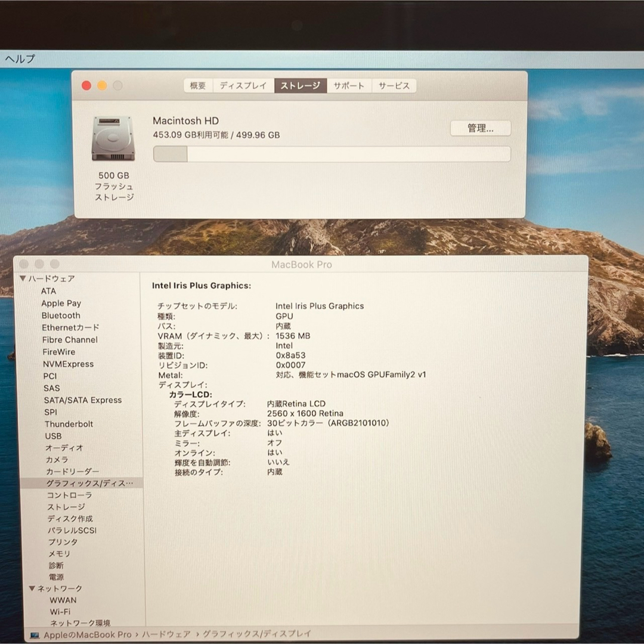
Task: Select Thunderbolt in the sidebar
Action: [x=69, y=425]
